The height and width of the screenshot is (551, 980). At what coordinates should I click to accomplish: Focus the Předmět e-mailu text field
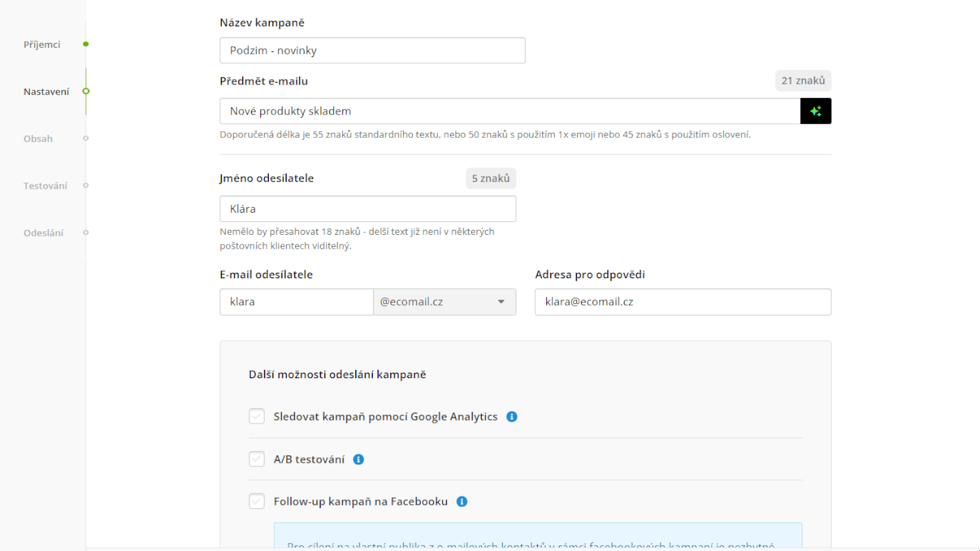(x=509, y=111)
